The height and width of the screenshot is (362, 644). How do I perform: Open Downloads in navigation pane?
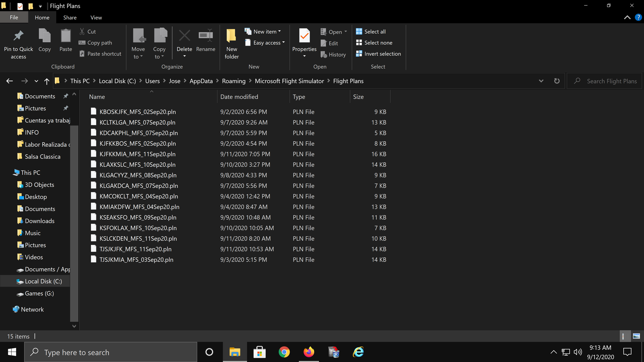40,221
